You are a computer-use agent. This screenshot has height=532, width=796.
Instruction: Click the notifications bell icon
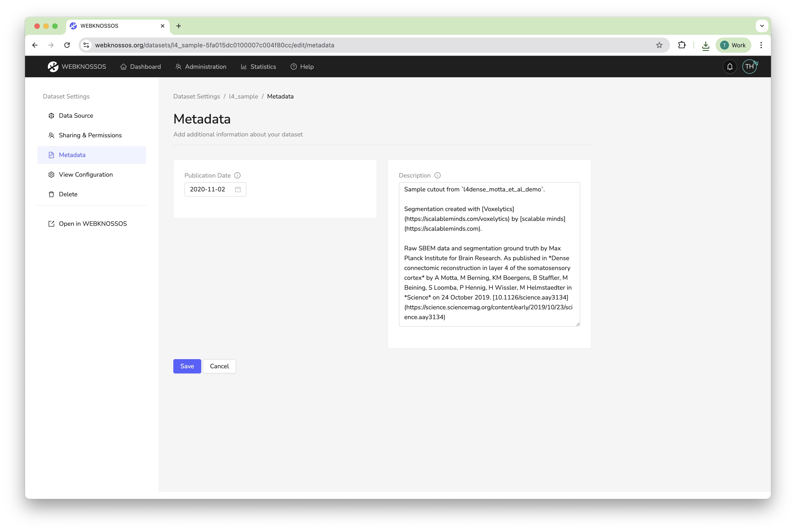point(729,67)
